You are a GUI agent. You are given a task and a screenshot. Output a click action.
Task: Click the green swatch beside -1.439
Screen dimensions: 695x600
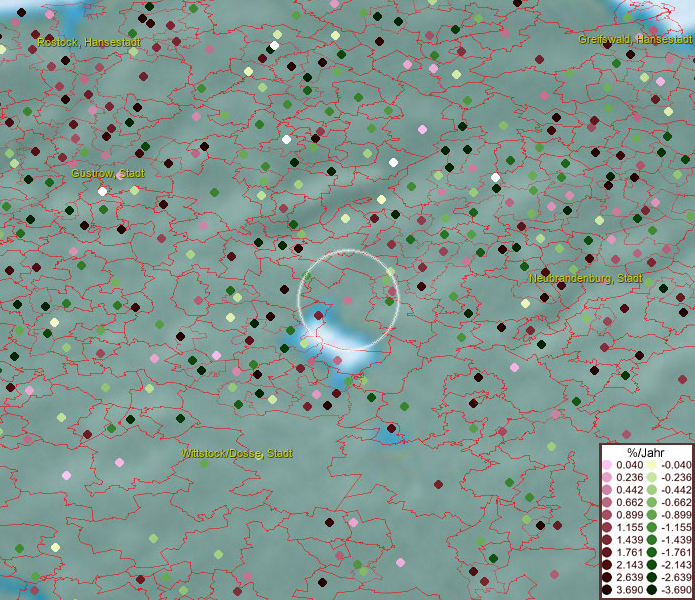[x=652, y=540]
